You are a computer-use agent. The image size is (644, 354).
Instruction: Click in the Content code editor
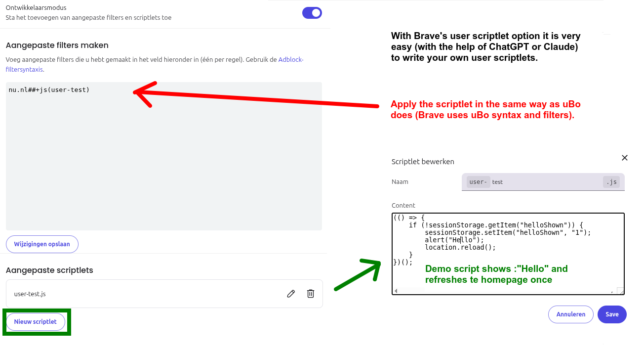(508, 254)
